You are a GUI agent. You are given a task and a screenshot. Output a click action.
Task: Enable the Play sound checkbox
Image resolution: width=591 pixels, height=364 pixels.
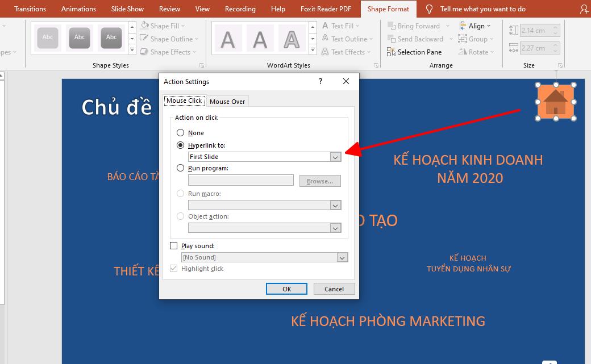coord(173,245)
